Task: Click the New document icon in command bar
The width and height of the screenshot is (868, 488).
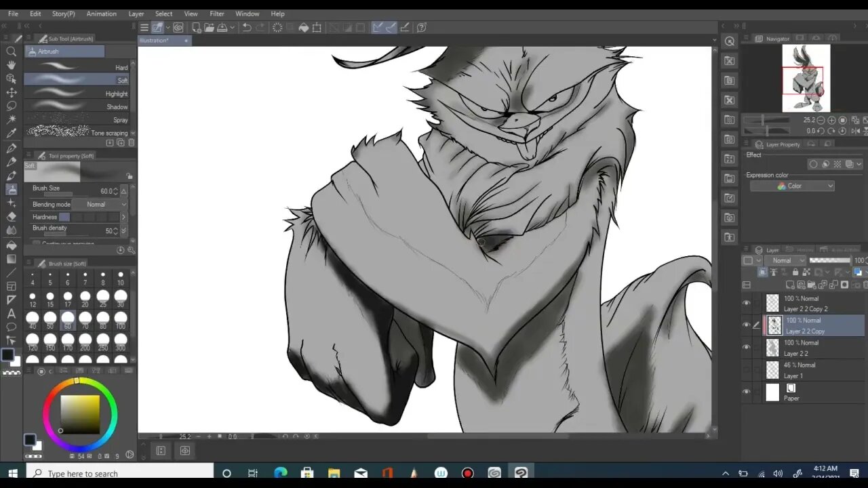Action: click(196, 27)
